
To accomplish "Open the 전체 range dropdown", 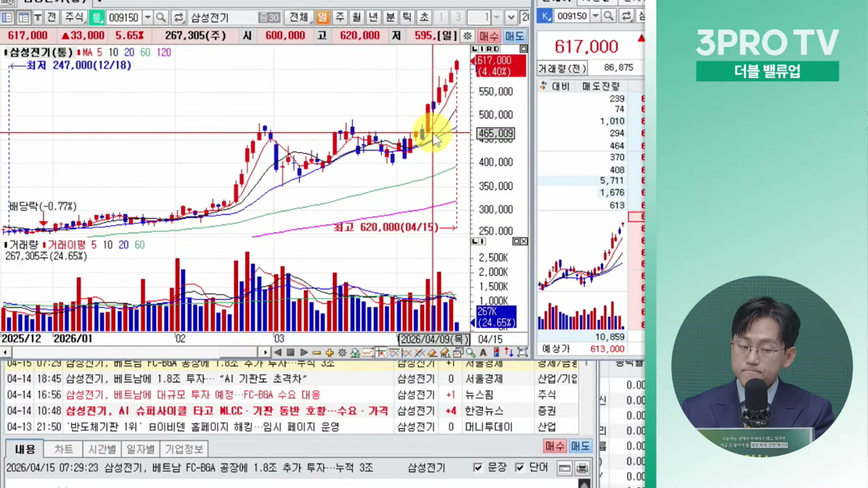I will pyautogui.click(x=299, y=18).
